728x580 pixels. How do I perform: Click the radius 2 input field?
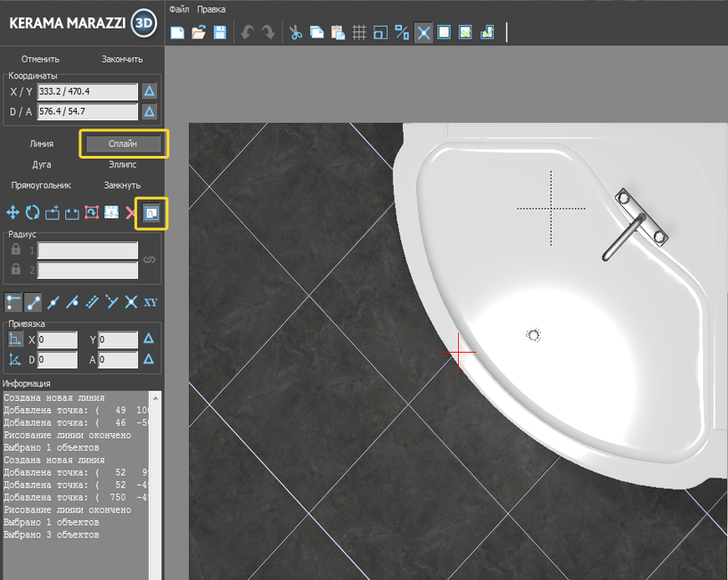[87, 270]
